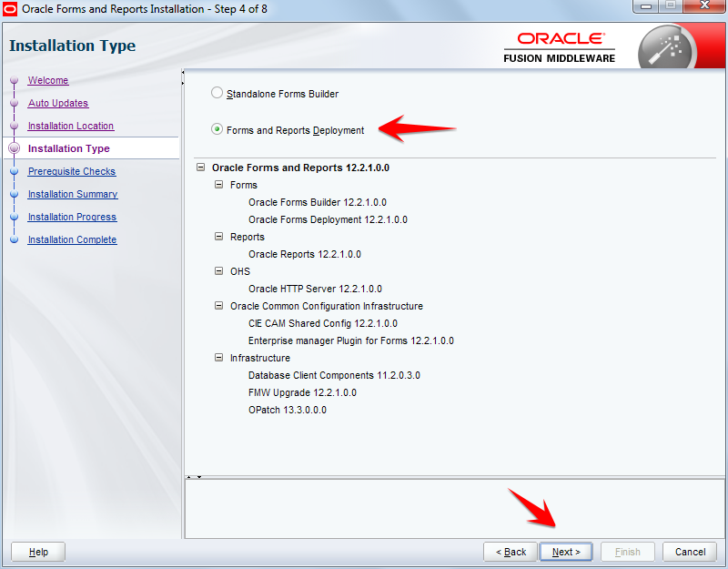The height and width of the screenshot is (569, 728).
Task: Select the Installation Type step
Action: pyautogui.click(x=69, y=148)
